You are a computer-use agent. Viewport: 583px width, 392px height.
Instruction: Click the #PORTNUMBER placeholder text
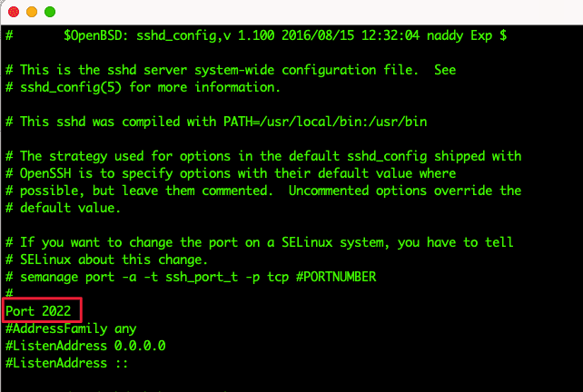(x=336, y=277)
